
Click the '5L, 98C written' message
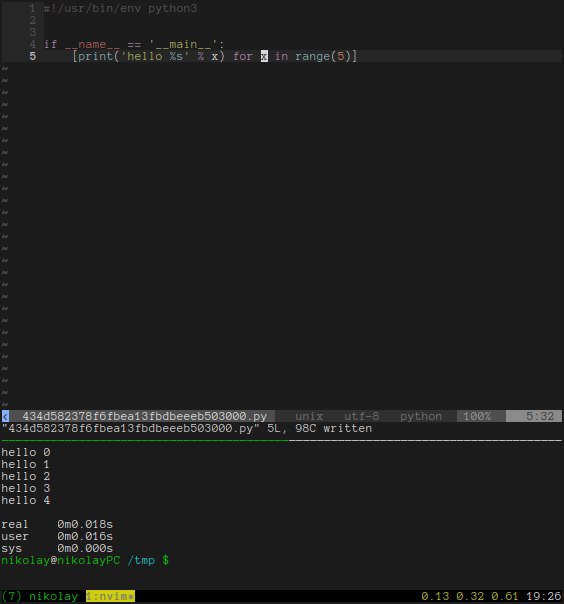319,428
